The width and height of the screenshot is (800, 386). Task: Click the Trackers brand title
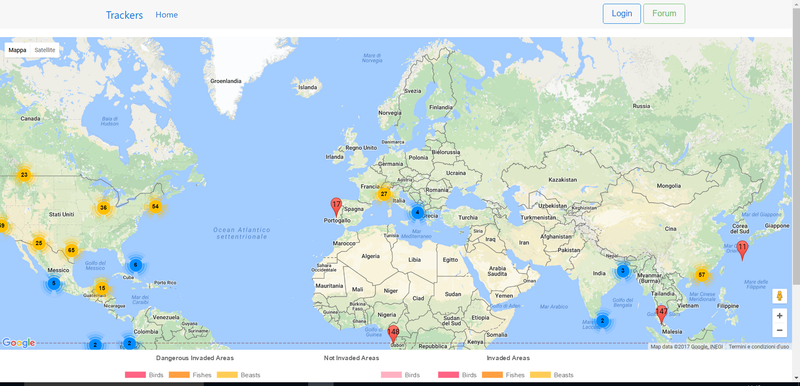pos(124,15)
